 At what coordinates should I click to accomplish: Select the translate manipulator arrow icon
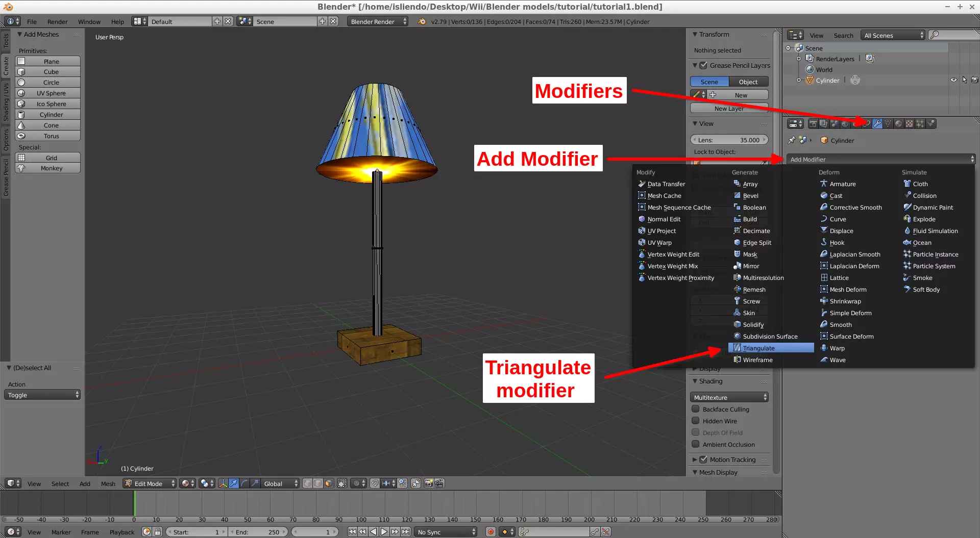(x=233, y=483)
